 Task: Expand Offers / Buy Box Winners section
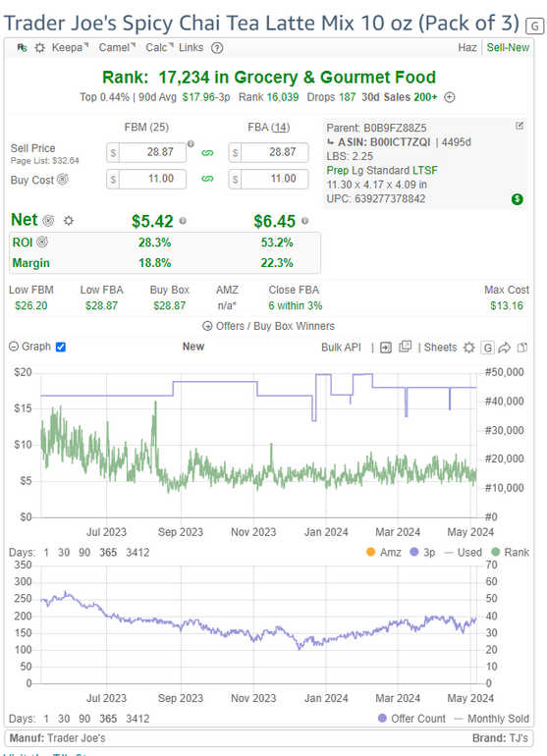(269, 326)
